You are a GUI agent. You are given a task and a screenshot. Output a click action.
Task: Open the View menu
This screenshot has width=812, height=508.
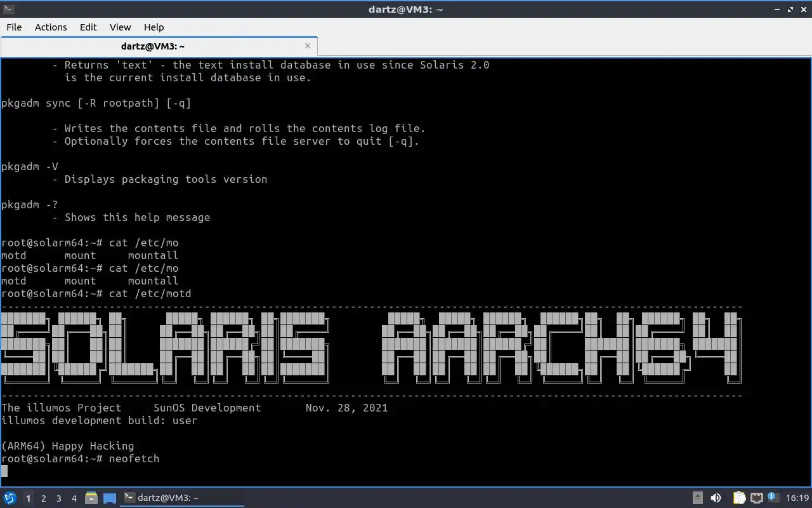(x=120, y=27)
